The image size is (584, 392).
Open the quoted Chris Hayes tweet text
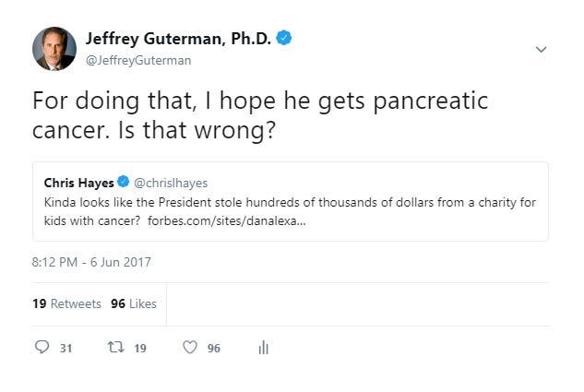[x=290, y=211]
